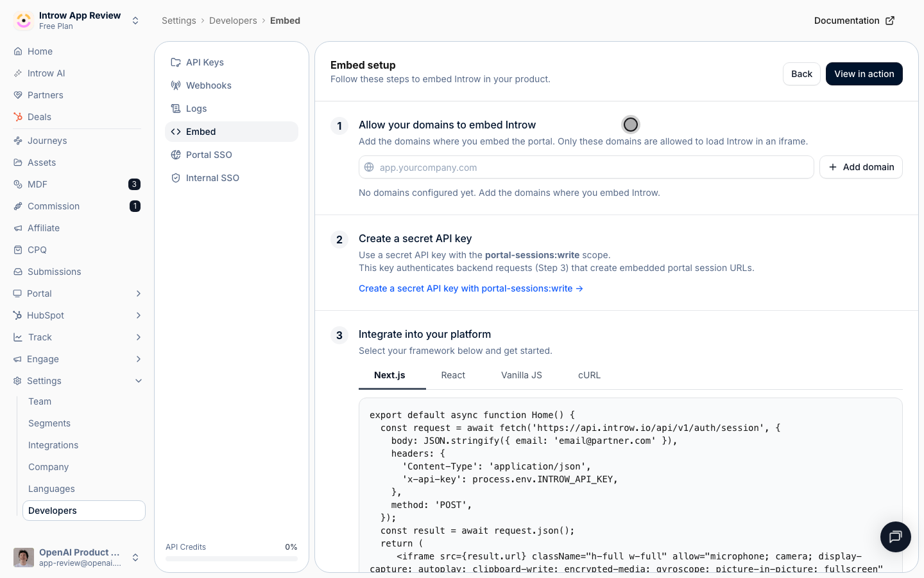The width and height of the screenshot is (924, 578).
Task: Expand the HubSpot submenu chevron
Action: (139, 315)
